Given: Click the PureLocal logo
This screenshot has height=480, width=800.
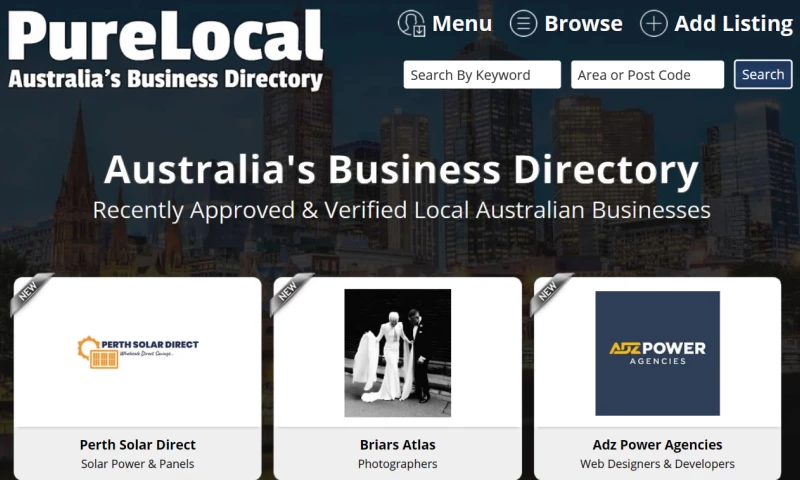Looking at the screenshot, I should (165, 50).
